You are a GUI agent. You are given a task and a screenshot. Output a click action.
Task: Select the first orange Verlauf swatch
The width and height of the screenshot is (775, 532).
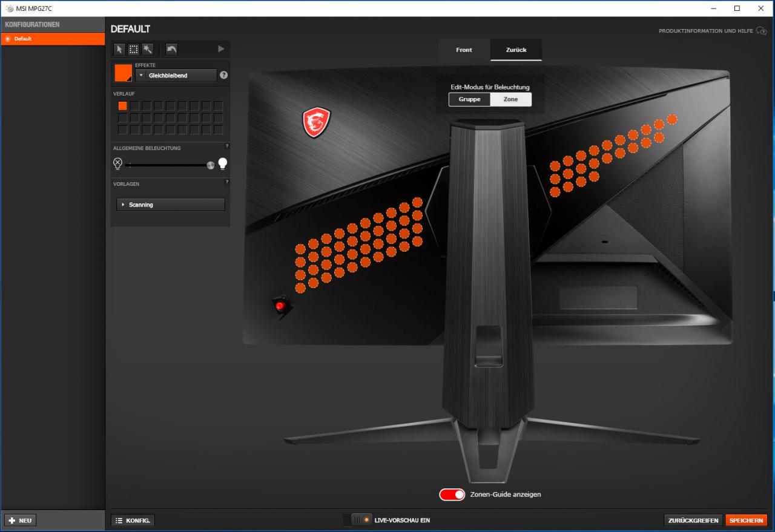(122, 105)
